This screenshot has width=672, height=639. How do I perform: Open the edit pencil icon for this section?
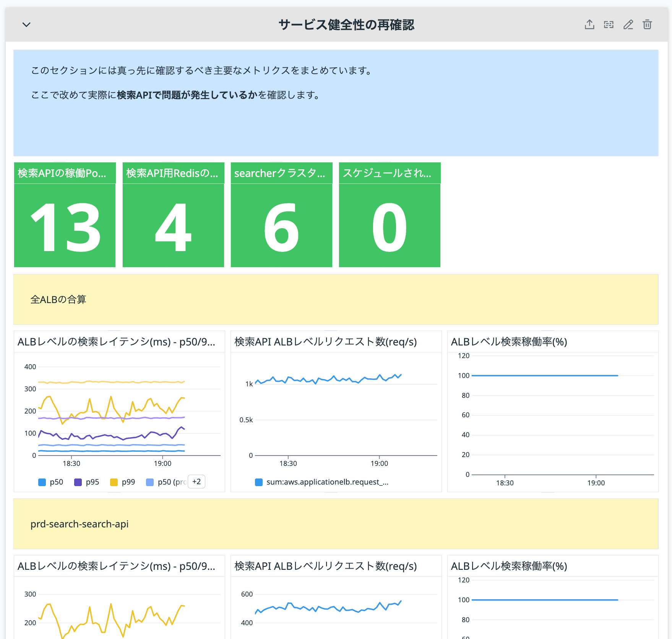pyautogui.click(x=628, y=24)
